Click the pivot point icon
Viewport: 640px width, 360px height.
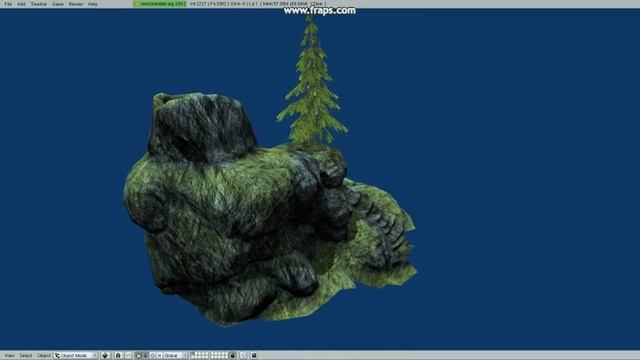[118, 356]
